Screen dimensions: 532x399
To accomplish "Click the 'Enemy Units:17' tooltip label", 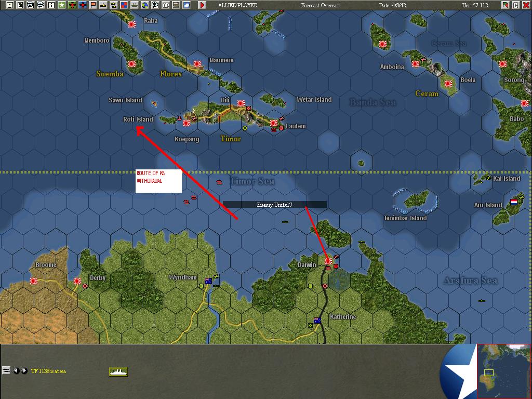I will point(274,205).
